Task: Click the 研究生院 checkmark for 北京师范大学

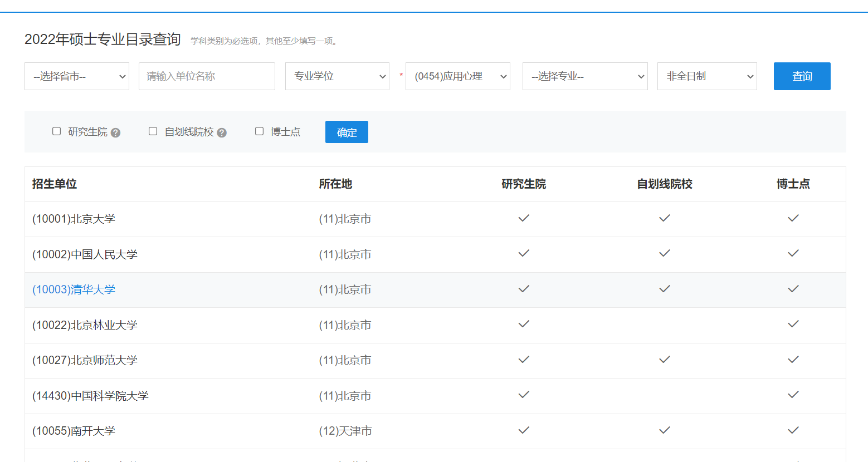Action: (524, 360)
